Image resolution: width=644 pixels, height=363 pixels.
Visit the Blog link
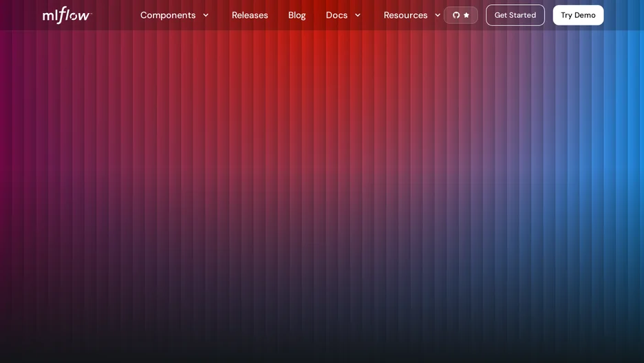(297, 15)
